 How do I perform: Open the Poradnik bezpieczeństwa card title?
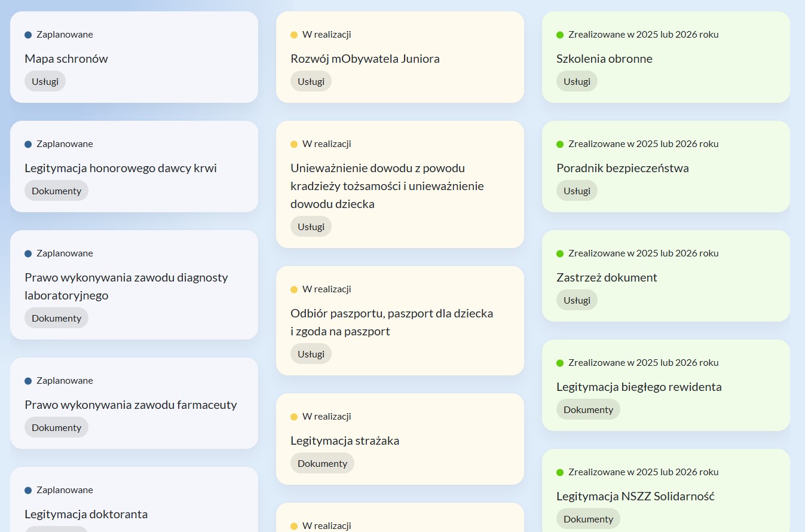[622, 168]
